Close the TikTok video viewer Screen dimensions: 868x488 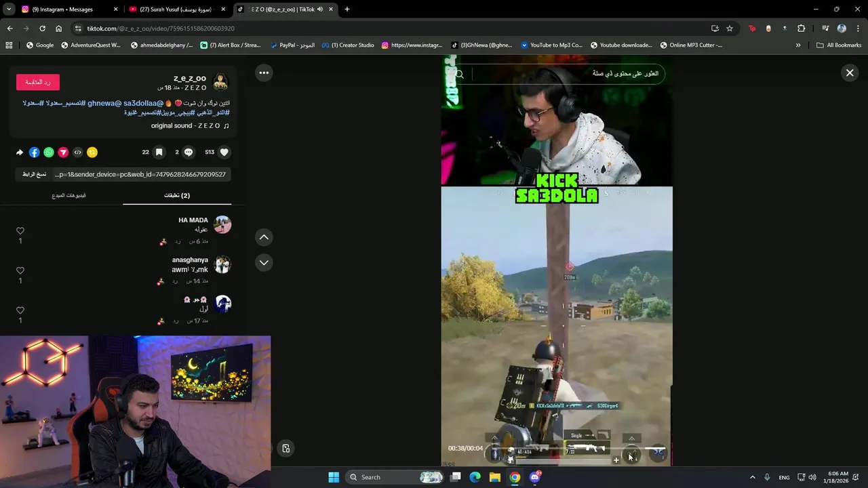pos(849,73)
